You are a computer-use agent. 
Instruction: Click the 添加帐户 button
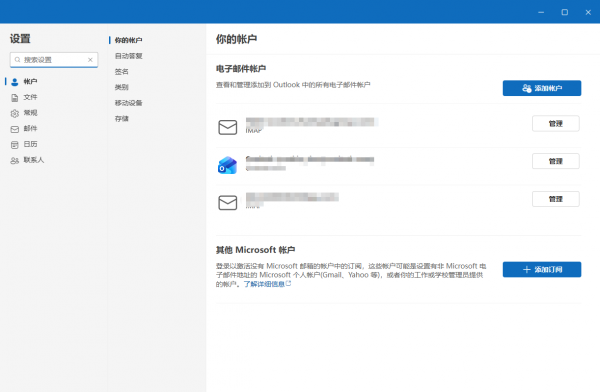542,88
